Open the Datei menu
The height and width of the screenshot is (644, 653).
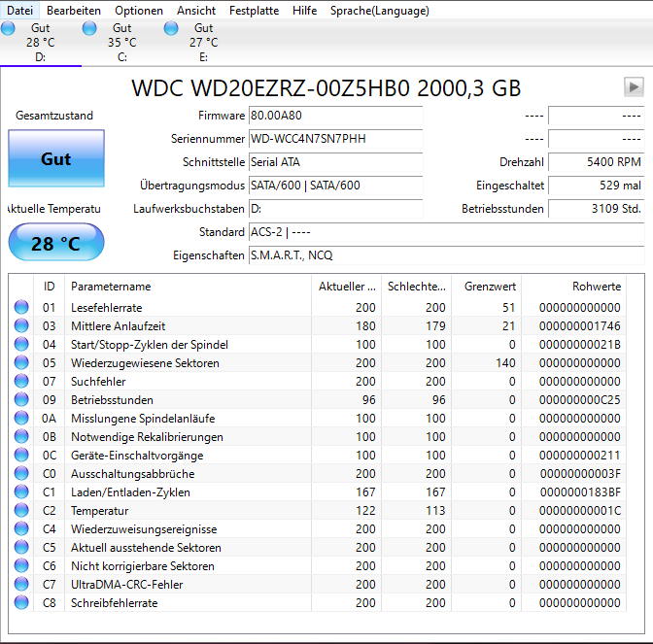point(20,11)
